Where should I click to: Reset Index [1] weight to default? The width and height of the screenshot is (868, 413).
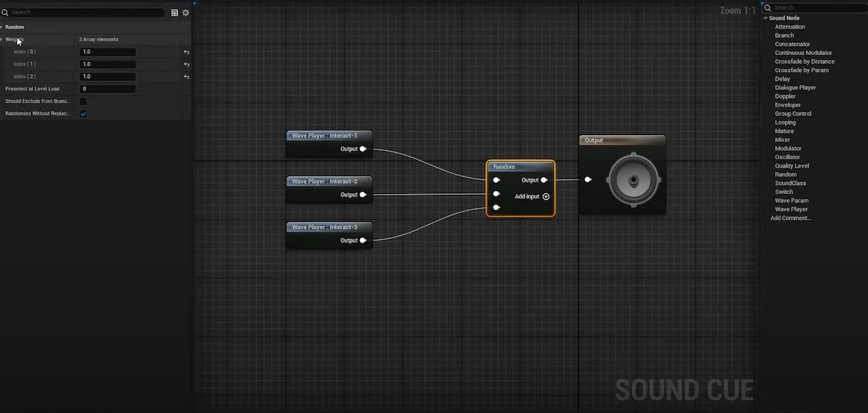point(186,64)
